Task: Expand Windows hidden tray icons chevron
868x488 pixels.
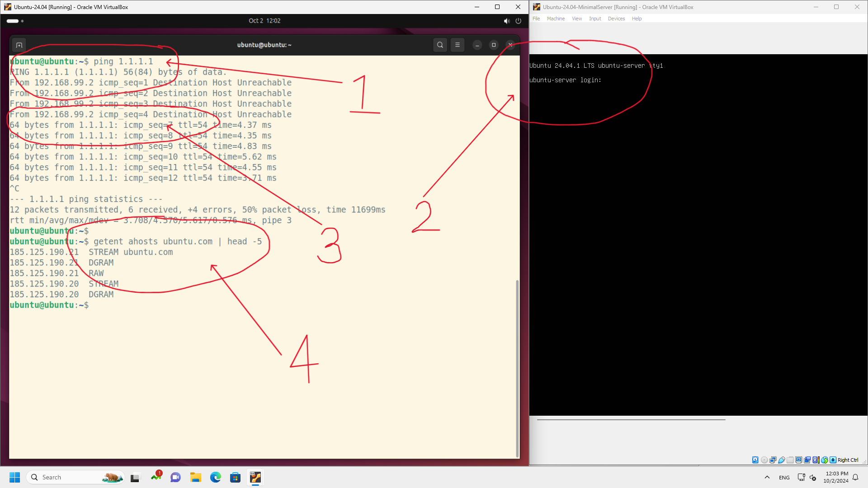Action: pos(767,477)
